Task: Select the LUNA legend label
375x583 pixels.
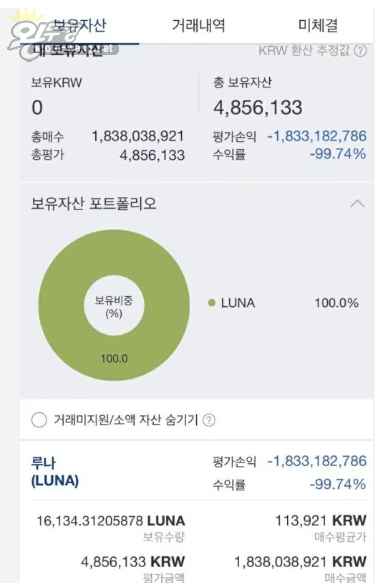Action: [238, 303]
